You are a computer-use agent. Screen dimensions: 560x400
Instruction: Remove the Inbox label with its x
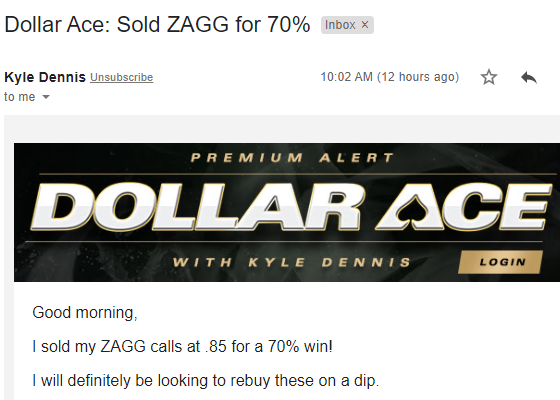(365, 25)
